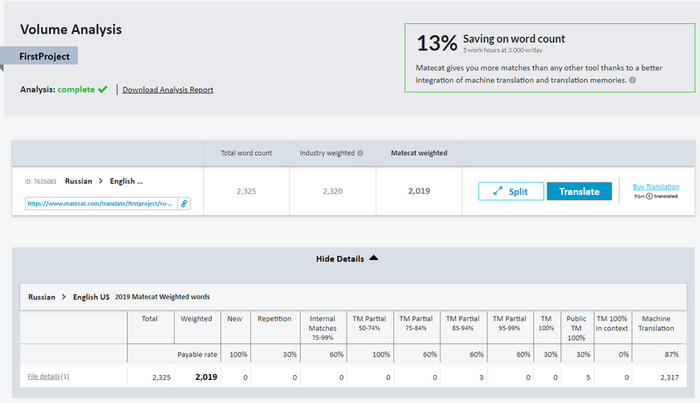
Task: Download Analysis Report link
Action: [167, 90]
